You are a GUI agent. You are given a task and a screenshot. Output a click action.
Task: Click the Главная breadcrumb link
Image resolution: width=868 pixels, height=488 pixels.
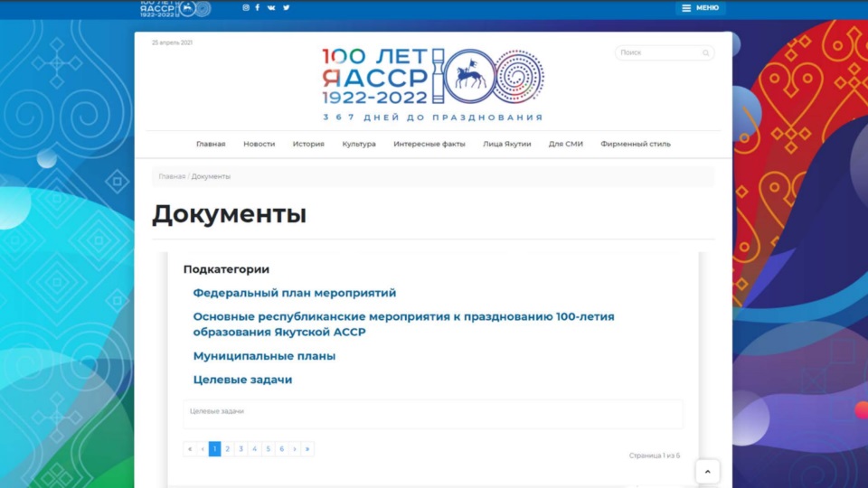pos(172,176)
